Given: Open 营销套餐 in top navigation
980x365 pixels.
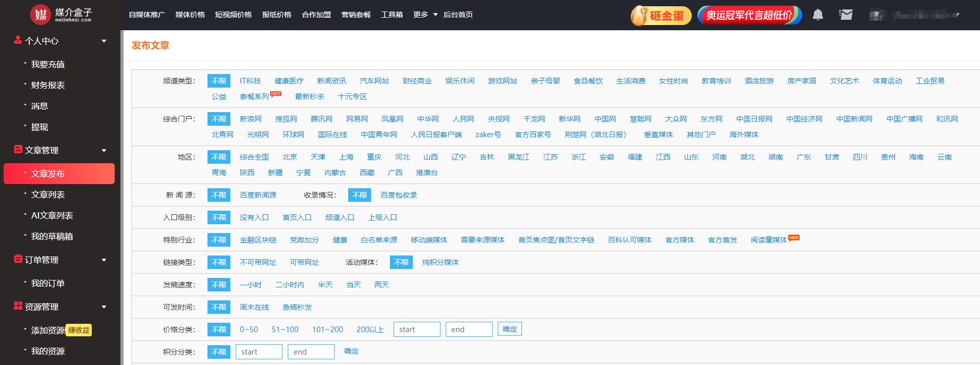Looking at the screenshot, I should tap(356, 15).
